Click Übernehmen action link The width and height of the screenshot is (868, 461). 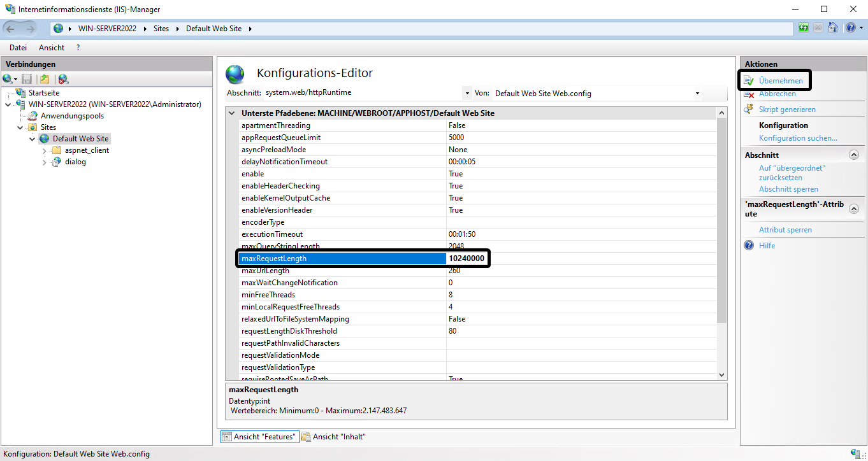tap(781, 81)
